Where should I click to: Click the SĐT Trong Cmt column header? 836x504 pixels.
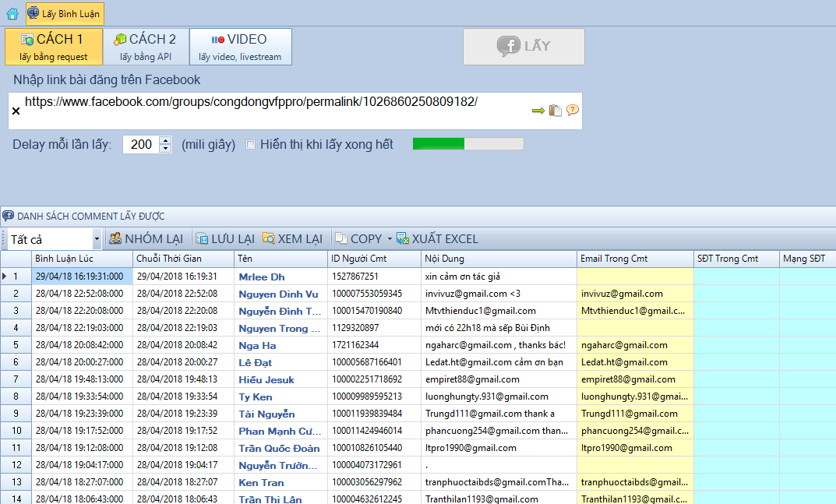click(x=736, y=259)
